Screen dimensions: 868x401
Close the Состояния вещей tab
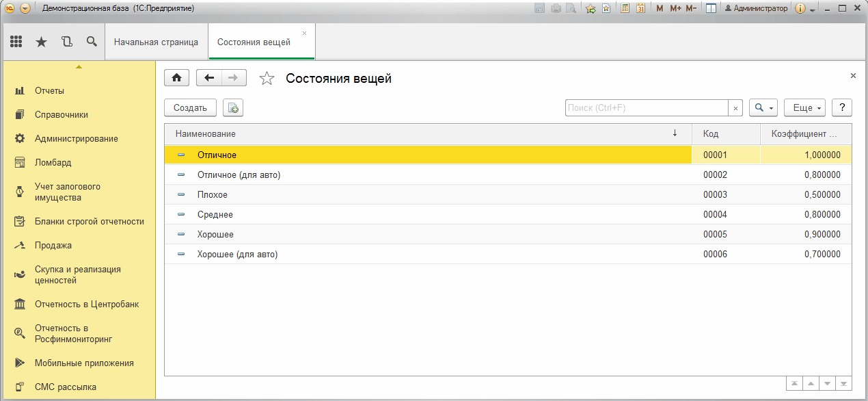tap(305, 33)
